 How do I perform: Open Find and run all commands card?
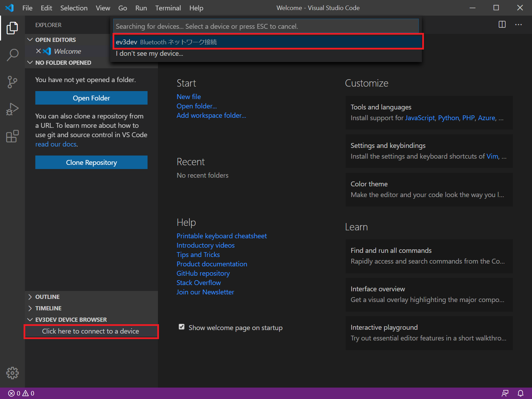pyautogui.click(x=429, y=256)
